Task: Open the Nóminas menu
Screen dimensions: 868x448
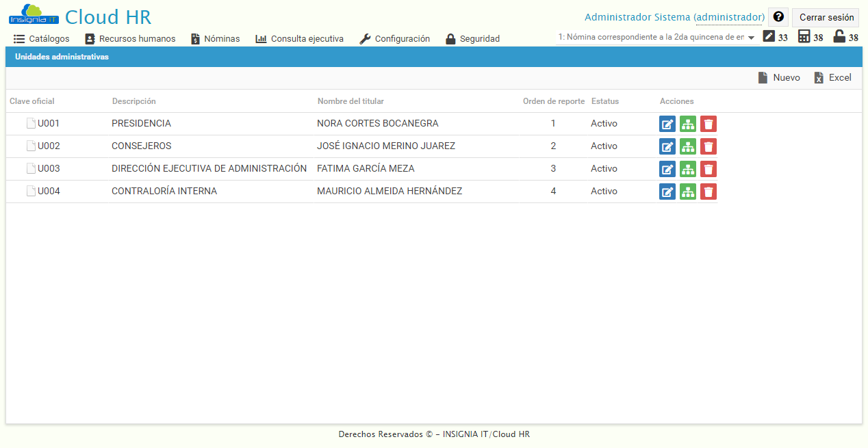Action: (215, 39)
